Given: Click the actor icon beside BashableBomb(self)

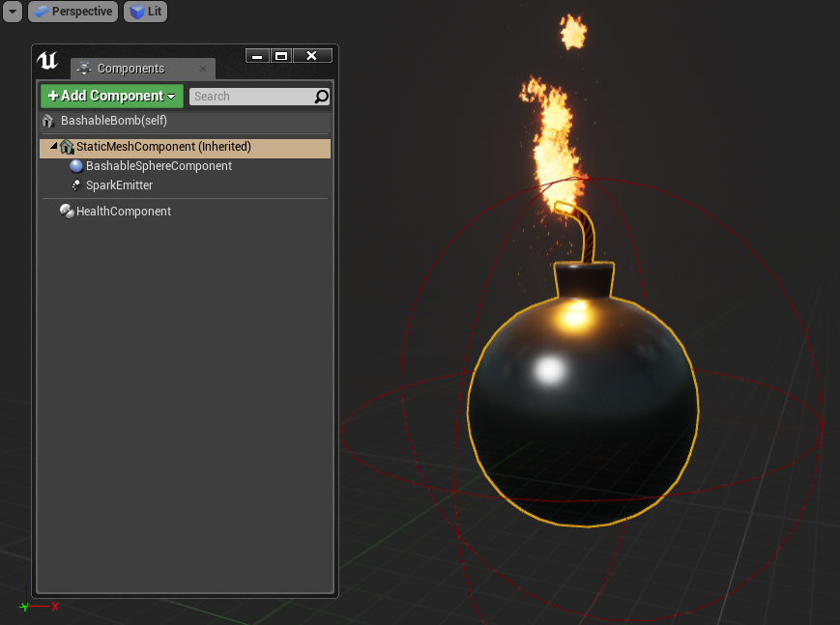Looking at the screenshot, I should pyautogui.click(x=47, y=120).
